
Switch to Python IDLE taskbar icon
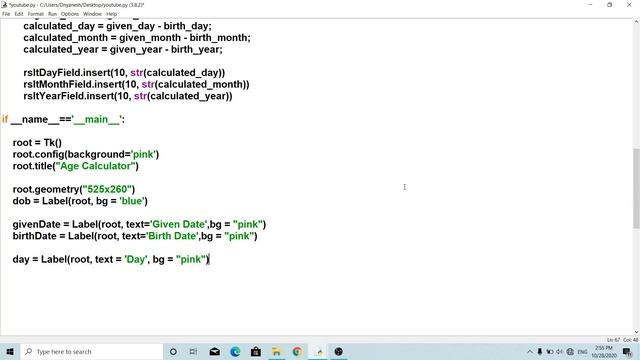[318, 351]
